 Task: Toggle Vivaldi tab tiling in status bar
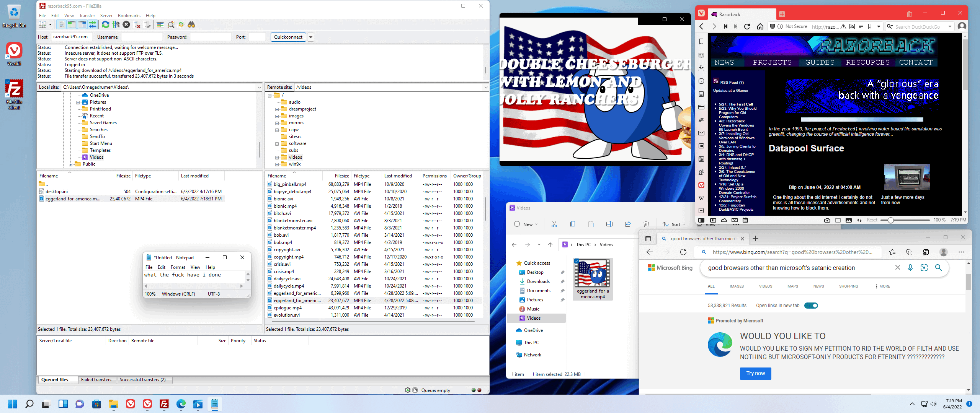click(x=838, y=220)
